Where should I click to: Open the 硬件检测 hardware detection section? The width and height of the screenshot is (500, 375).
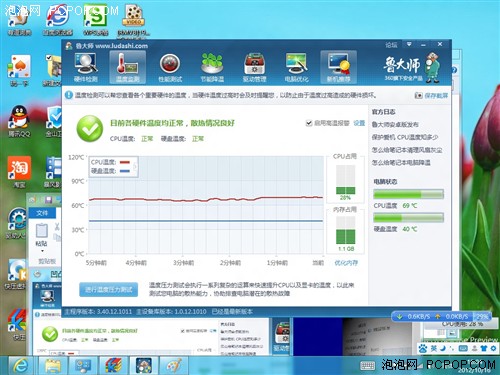(x=86, y=67)
